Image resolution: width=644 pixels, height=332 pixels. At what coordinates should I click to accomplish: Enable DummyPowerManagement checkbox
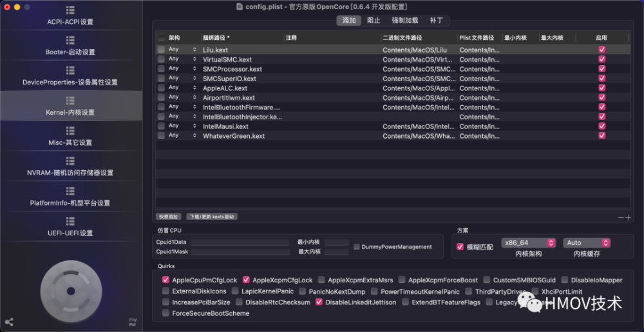click(357, 246)
